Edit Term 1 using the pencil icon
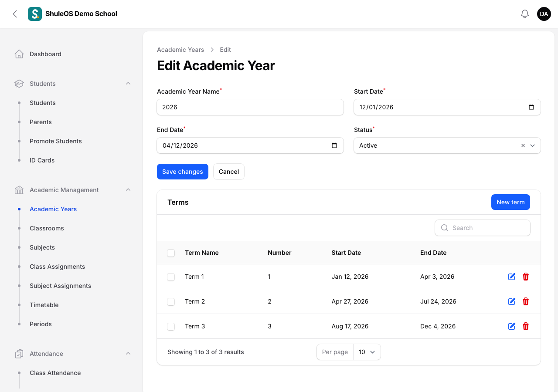Viewport: 558px width, 392px height. [512, 277]
